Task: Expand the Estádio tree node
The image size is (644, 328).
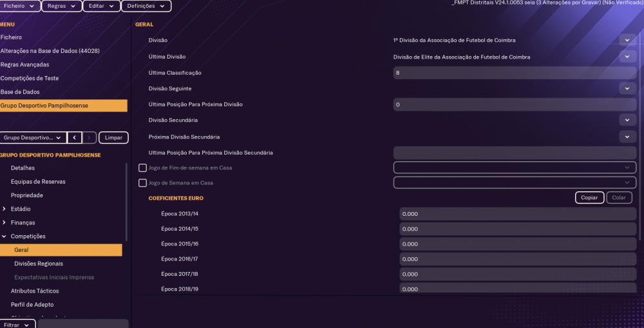Action: click(x=4, y=209)
